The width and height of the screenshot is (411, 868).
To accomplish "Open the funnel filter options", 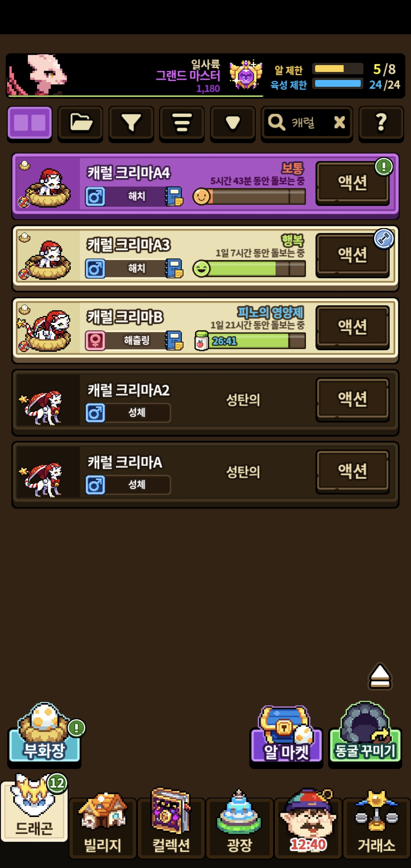I will [131, 123].
